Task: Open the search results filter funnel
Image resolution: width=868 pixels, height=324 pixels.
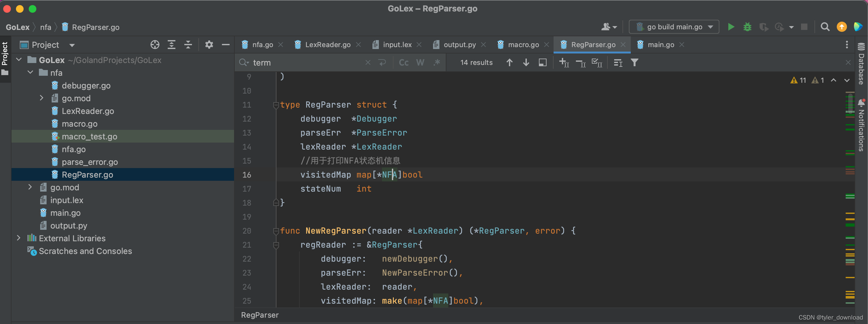Action: [634, 63]
